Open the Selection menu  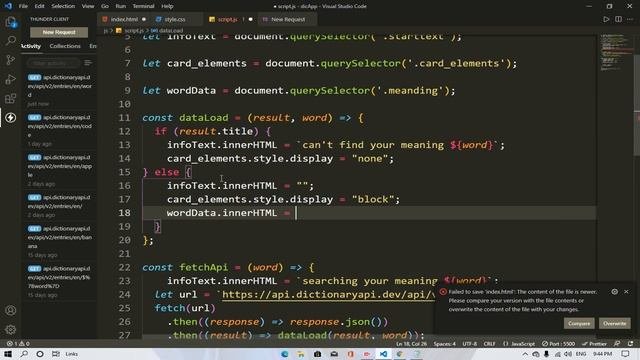[x=63, y=6]
